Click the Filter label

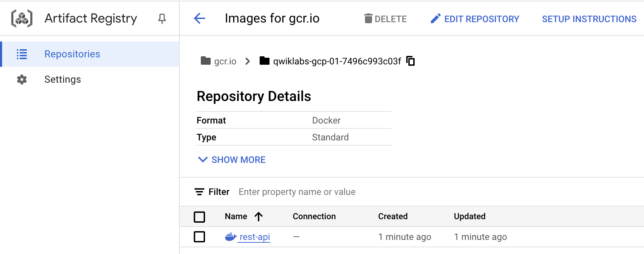[x=219, y=192]
